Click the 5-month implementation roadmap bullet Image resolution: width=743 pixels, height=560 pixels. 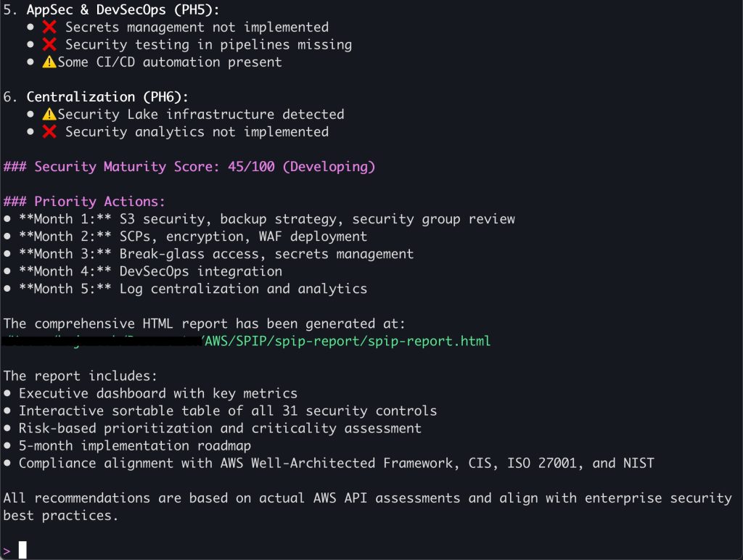[x=134, y=446]
